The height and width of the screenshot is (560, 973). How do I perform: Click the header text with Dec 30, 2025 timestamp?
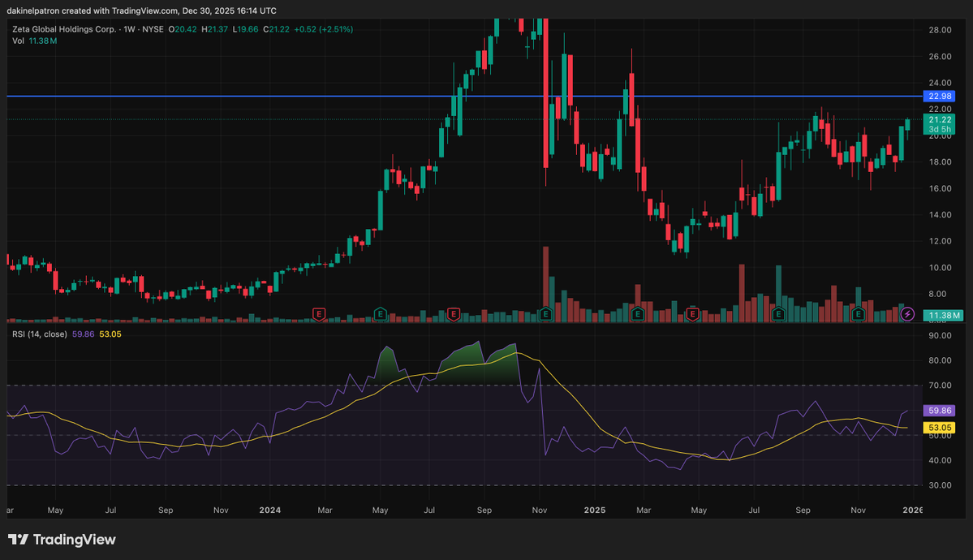(141, 11)
